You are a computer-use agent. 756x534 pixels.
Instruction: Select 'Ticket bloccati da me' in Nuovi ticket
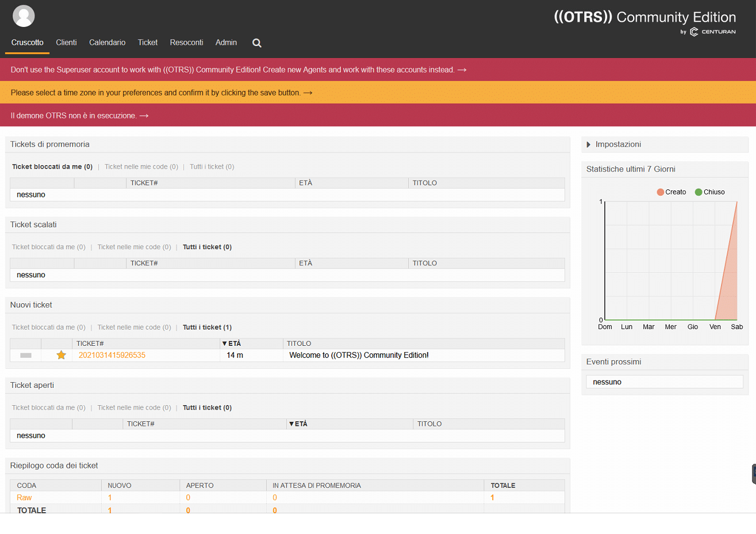coord(49,327)
